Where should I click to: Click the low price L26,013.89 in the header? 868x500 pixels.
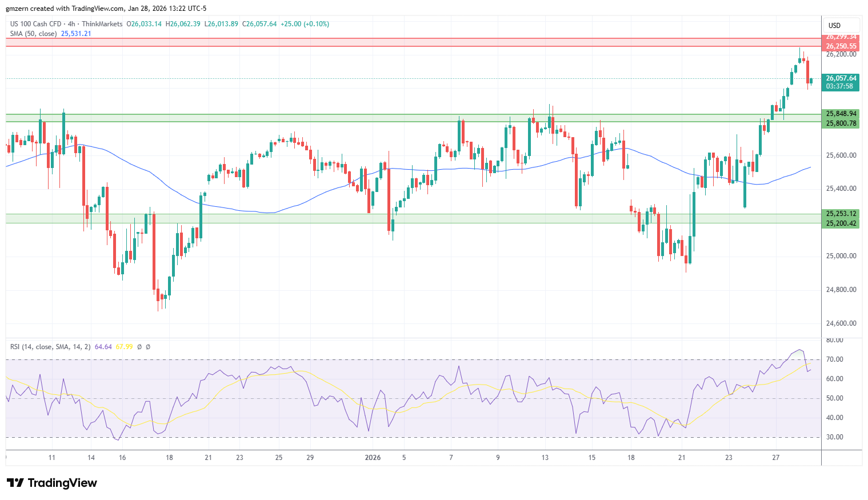tap(221, 24)
